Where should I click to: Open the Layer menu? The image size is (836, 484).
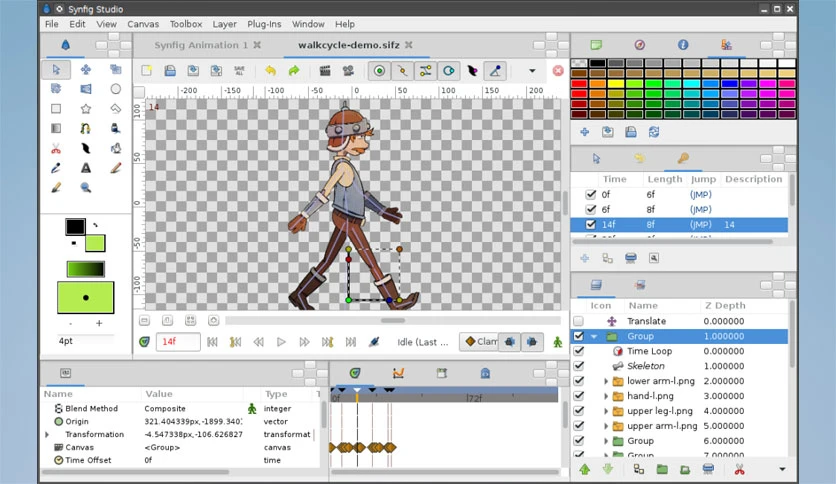click(x=224, y=24)
